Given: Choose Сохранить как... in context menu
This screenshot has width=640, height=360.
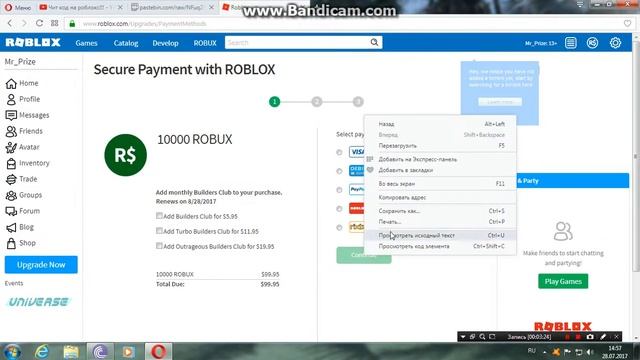Looking at the screenshot, I should click(x=441, y=211).
